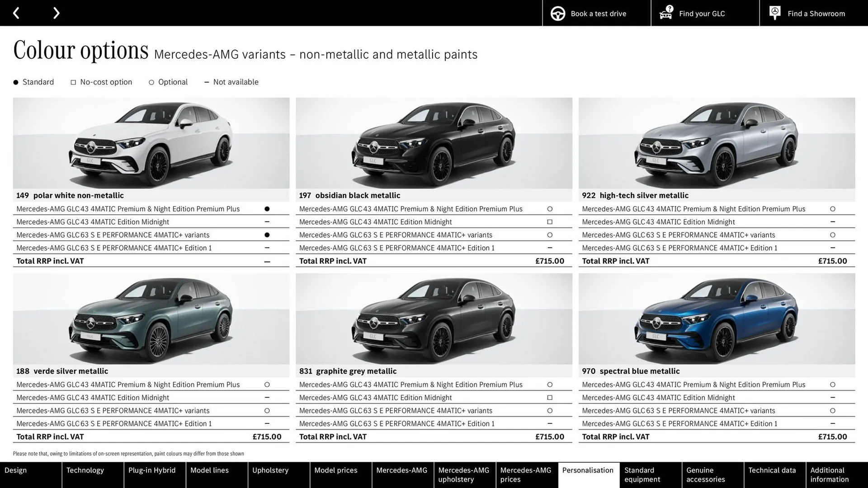The height and width of the screenshot is (488, 868).
Task: Select no-cost option square for obsidian black Edition Midnight
Action: click(x=550, y=221)
